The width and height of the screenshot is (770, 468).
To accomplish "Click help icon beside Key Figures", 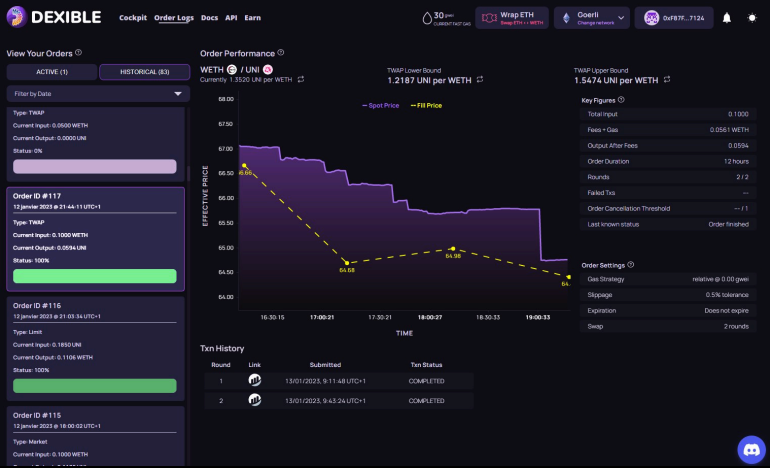I will (621, 100).
